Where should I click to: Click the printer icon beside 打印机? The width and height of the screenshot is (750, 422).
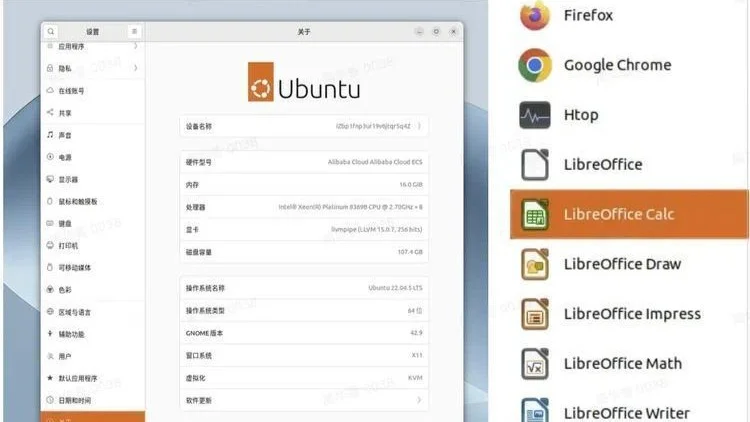pyautogui.click(x=50, y=245)
